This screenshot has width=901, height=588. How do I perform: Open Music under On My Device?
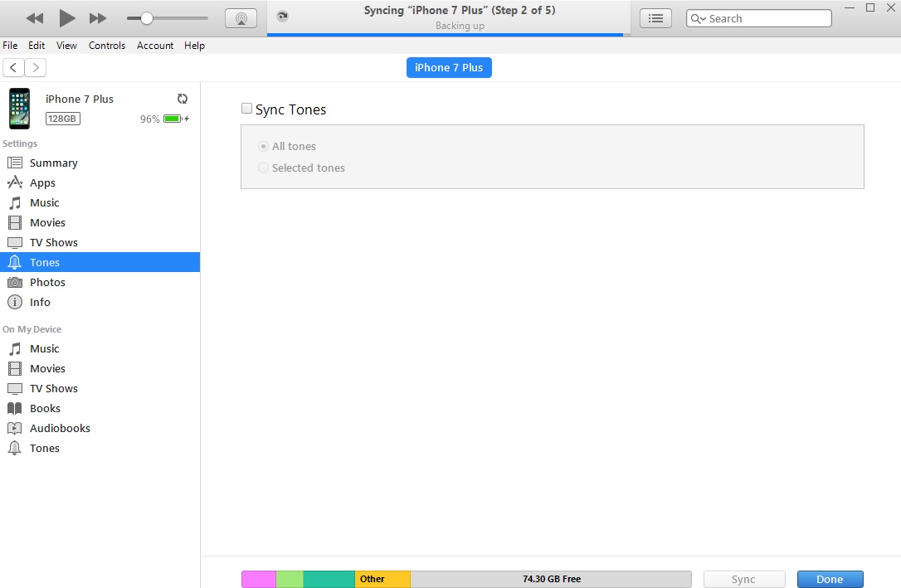(100, 348)
